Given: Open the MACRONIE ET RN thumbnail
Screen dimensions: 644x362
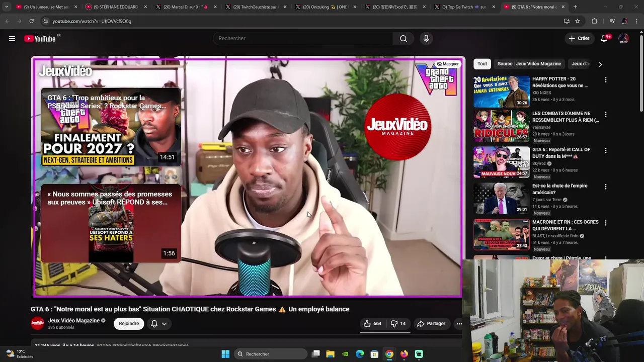Looking at the screenshot, I should (502, 234).
